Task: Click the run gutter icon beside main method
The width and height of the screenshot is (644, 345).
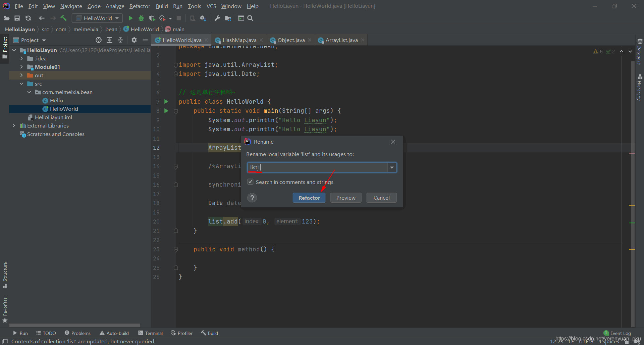Action: point(166,111)
